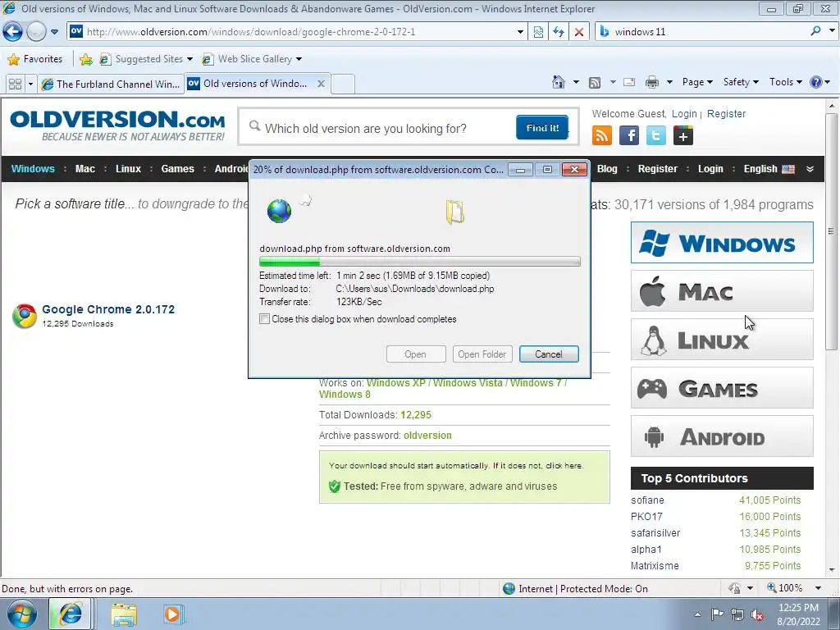This screenshot has width=840, height=630.
Task: Select the English language menu
Action: pos(769,169)
